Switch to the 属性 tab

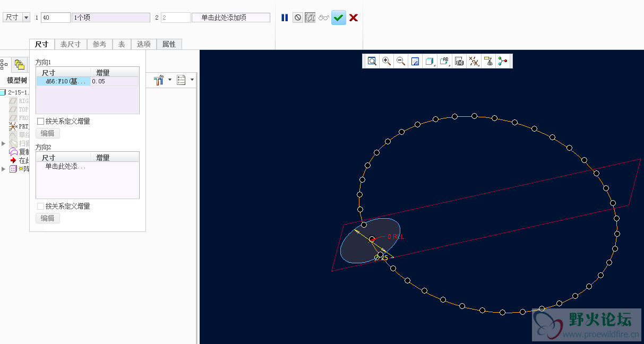tap(169, 44)
